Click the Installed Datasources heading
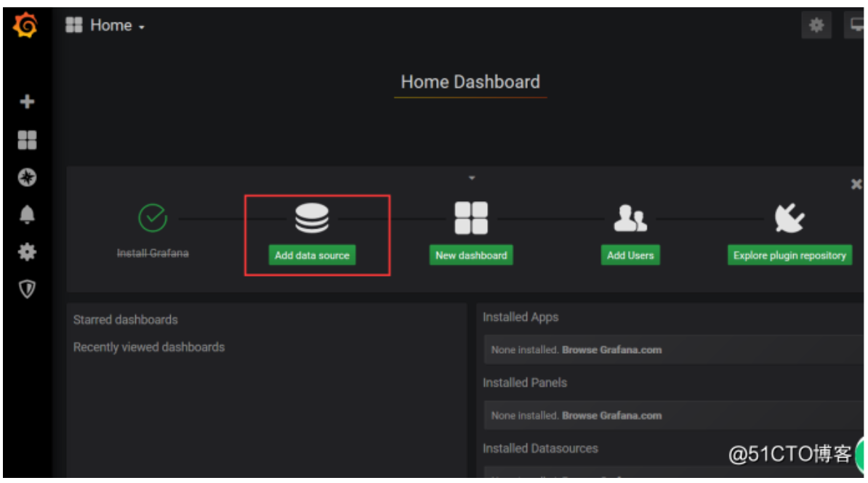Image resolution: width=868 pixels, height=483 pixels. tap(540, 448)
